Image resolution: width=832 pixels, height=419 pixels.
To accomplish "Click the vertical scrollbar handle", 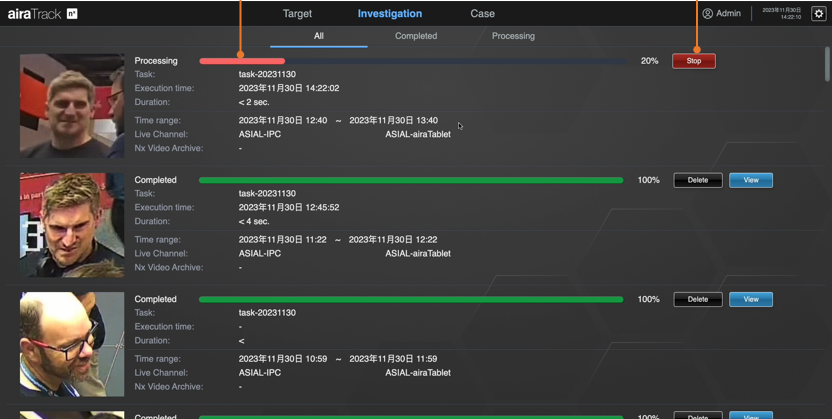I will pos(827,64).
